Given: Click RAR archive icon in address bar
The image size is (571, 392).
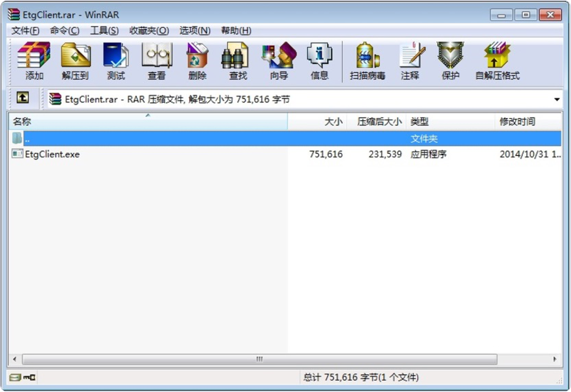Looking at the screenshot, I should click(x=55, y=99).
